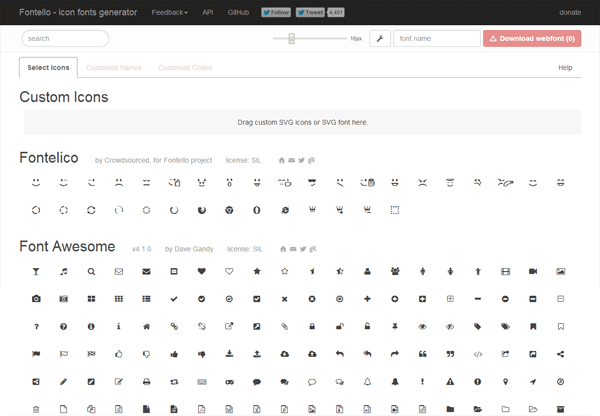Viewport: 600px width, 416px height.
Task: Select the solid star icon
Action: [x=257, y=271]
